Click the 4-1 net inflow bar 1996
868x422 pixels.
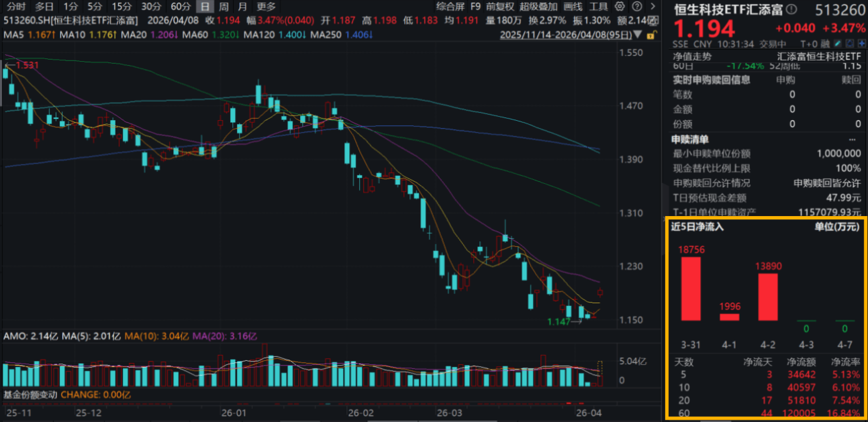730,317
